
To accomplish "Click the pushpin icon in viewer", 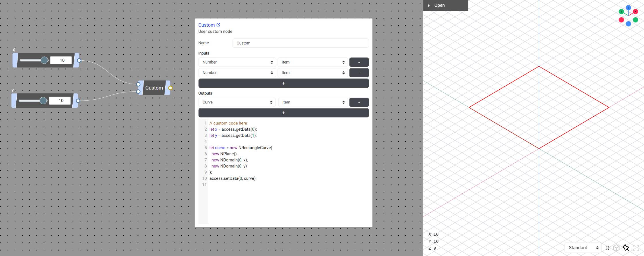I will point(626,248).
